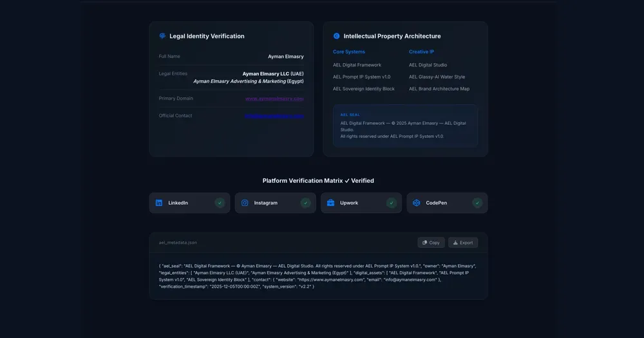Screen dimensions: 644x338
Task: Open the Official Contact email link
Action: coord(274,116)
